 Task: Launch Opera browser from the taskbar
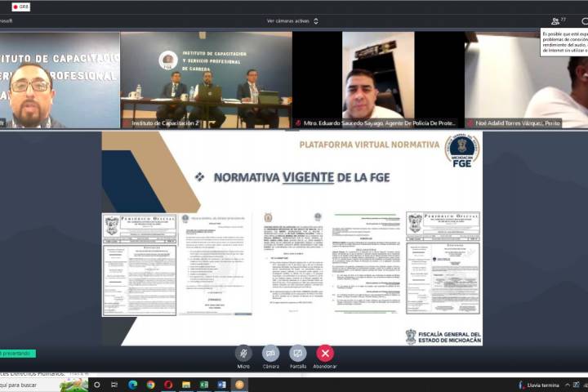[168, 385]
